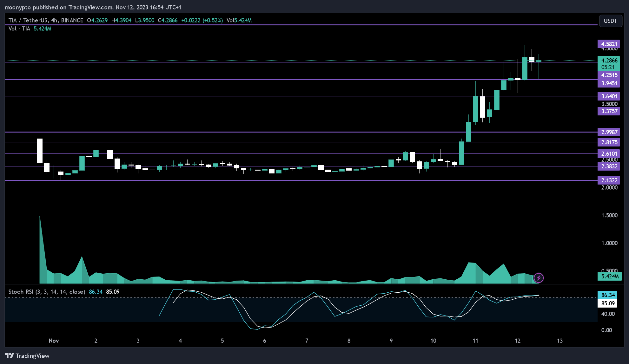Screen dimensions: 629x364
Task: Select the Vol · TIA indicator label
Action: tap(19, 29)
